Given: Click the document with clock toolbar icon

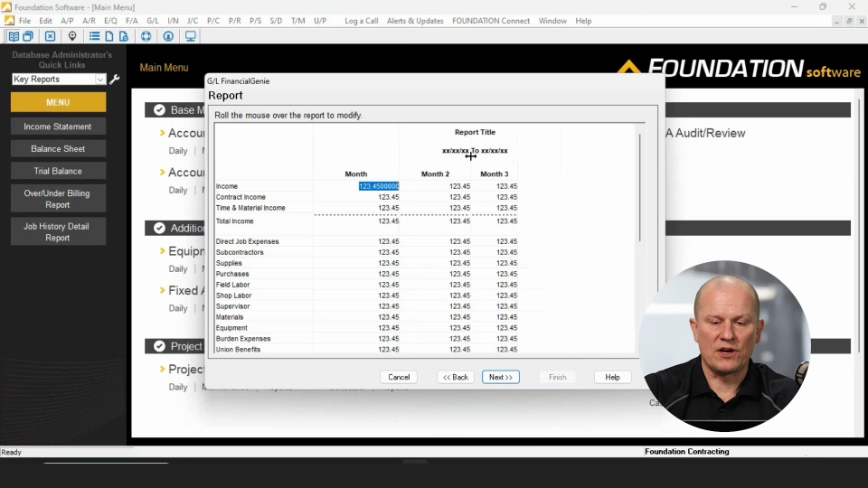Looking at the screenshot, I should [x=124, y=36].
